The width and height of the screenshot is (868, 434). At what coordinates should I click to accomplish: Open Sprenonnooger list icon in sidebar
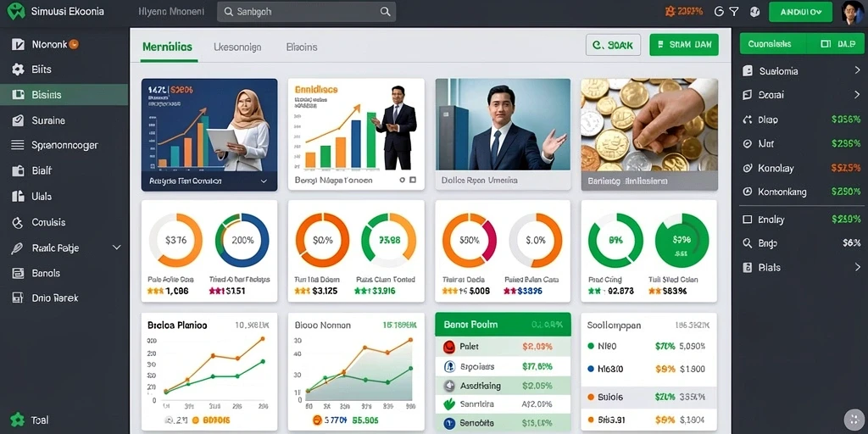pyautogui.click(x=18, y=145)
